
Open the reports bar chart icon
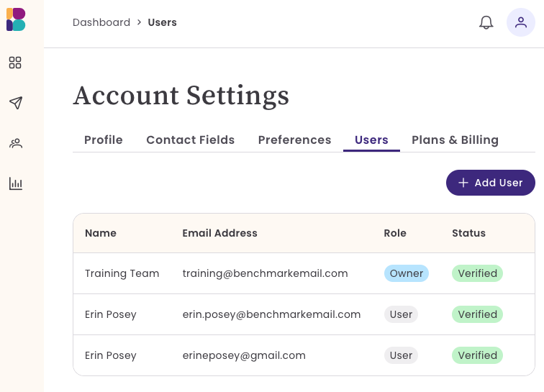[x=16, y=183]
